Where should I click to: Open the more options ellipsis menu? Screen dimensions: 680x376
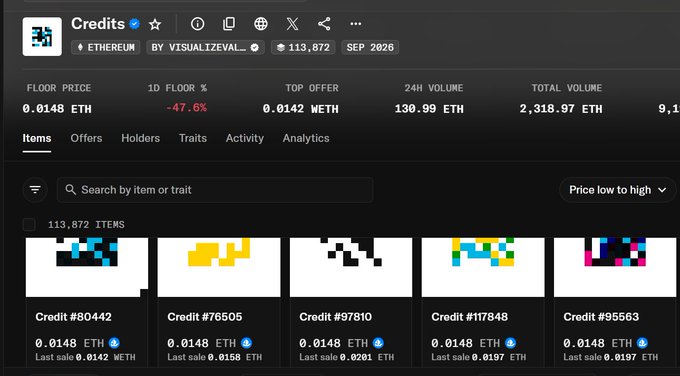pos(356,24)
